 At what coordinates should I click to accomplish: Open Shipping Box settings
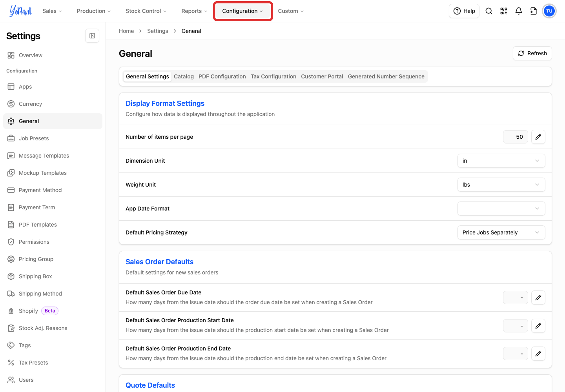pyautogui.click(x=53, y=276)
